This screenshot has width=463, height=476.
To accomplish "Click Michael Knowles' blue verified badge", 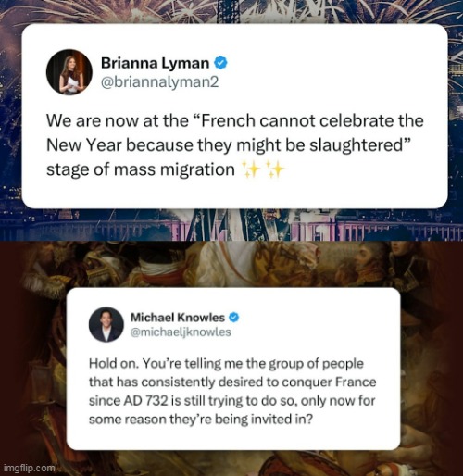I will [234, 318].
